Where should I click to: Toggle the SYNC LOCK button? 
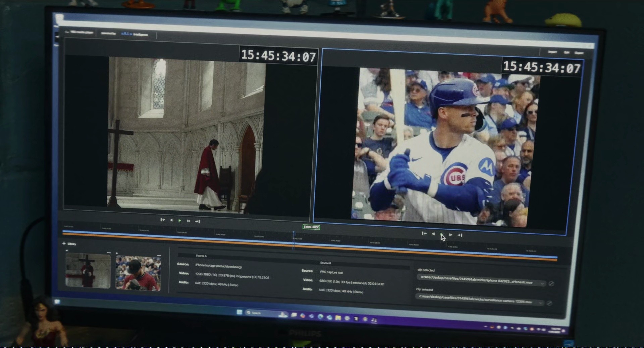(x=311, y=227)
